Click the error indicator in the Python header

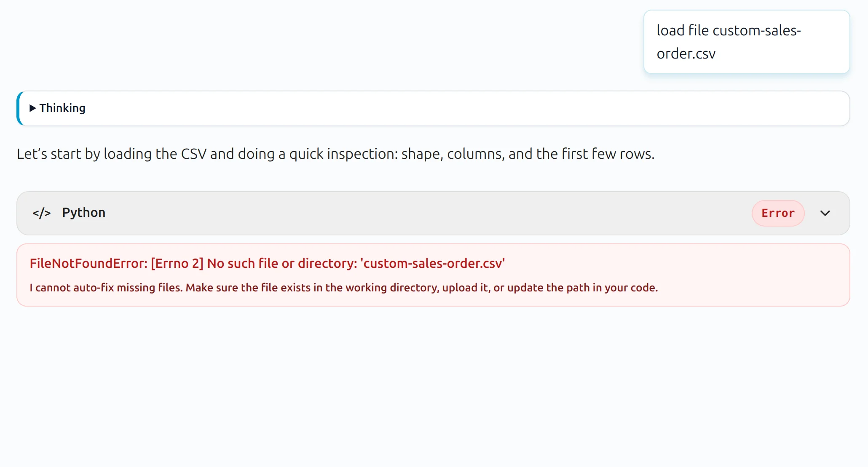point(777,213)
